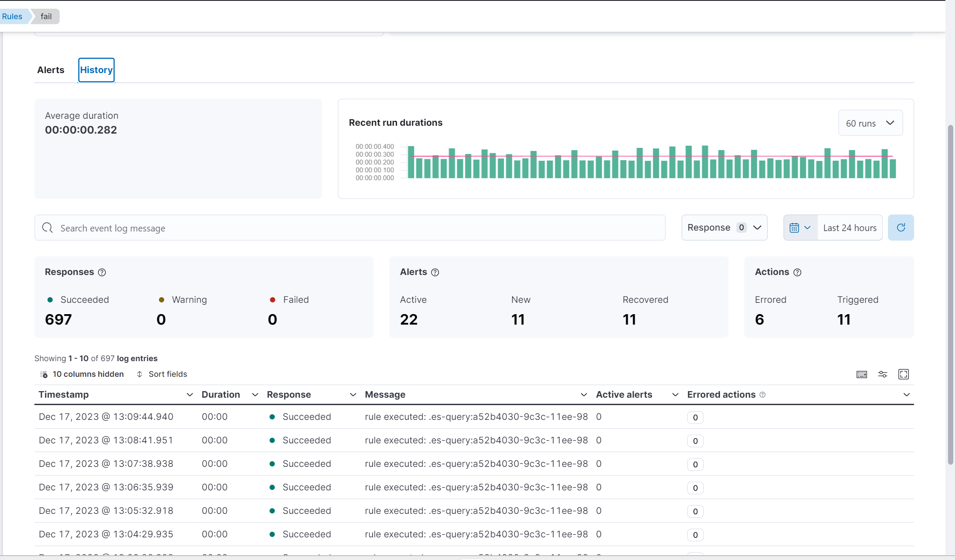Viewport: 955px width, 560px height.
Task: Open the Timestamp column header menu
Action: (189, 395)
